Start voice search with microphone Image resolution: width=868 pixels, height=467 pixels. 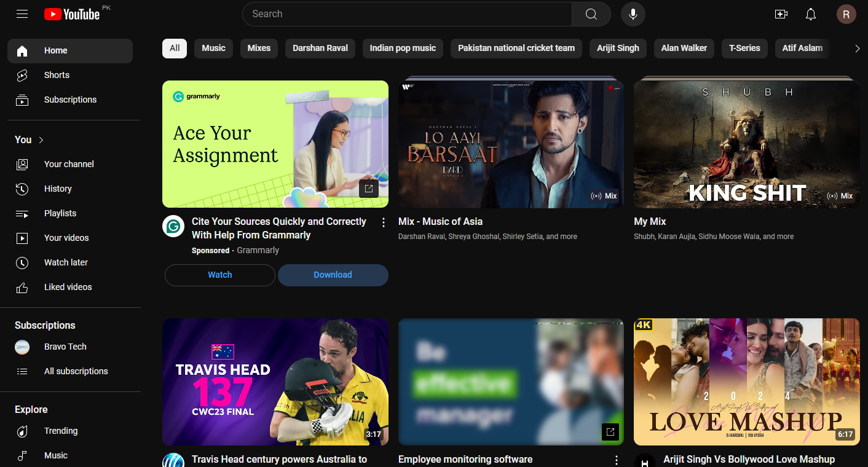633,14
